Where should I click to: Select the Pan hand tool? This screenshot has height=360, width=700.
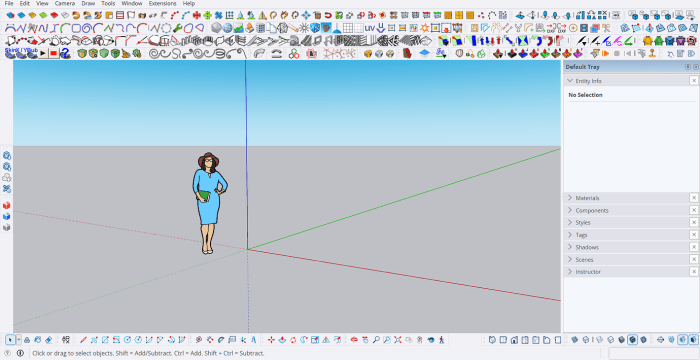pyautogui.click(x=365, y=340)
